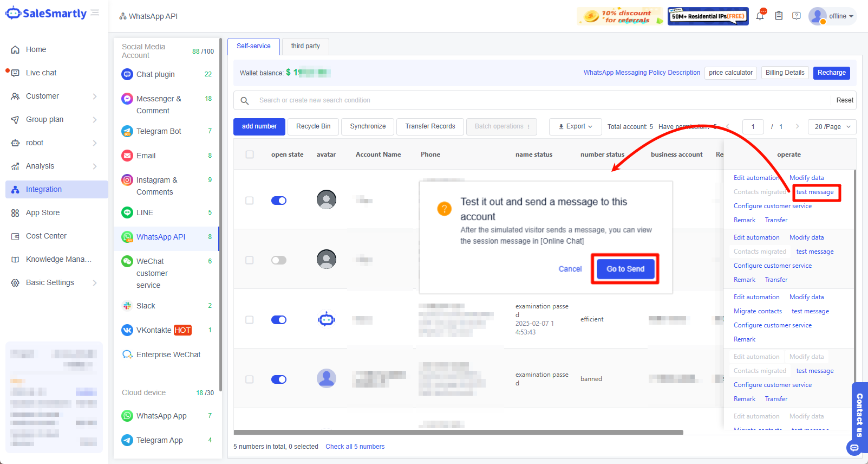The image size is (868, 464).
Task: Switch to the third party tab
Action: 305,46
